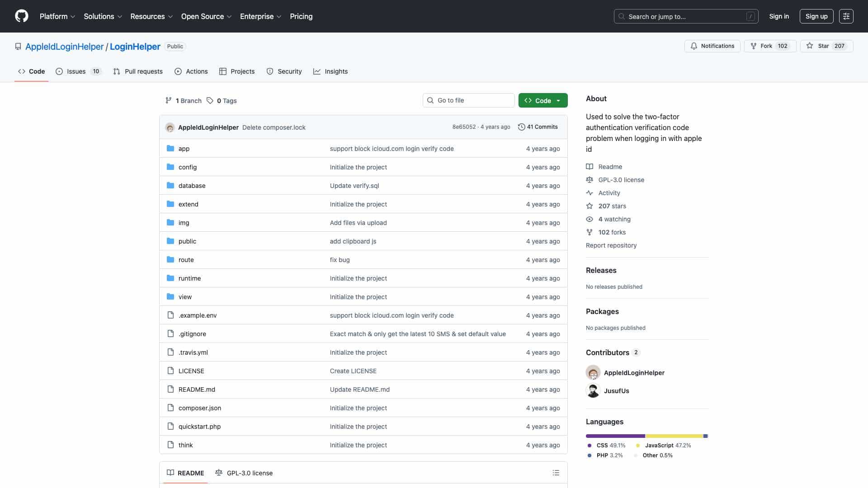Viewport: 868px width, 488px height.
Task: Click Report repository link
Action: [x=611, y=245]
